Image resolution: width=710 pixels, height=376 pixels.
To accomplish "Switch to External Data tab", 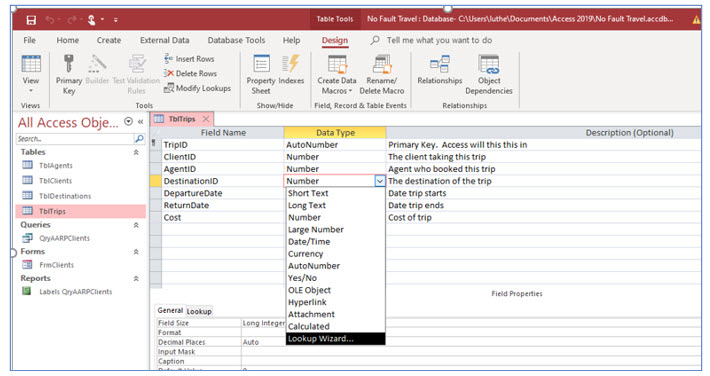I will pyautogui.click(x=164, y=40).
